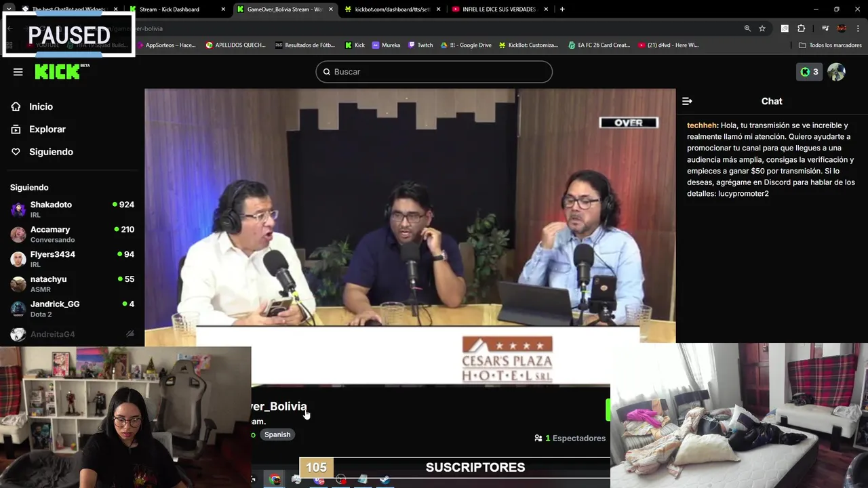The image size is (868, 488).
Task: Click the green Kick logo
Action: coord(62,72)
